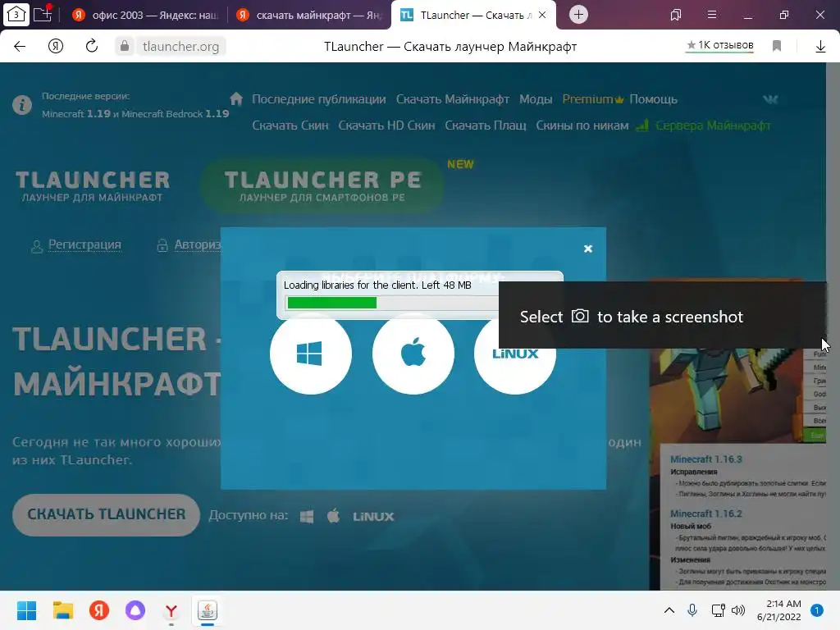Click the green loading libraries progress bar

[332, 303]
